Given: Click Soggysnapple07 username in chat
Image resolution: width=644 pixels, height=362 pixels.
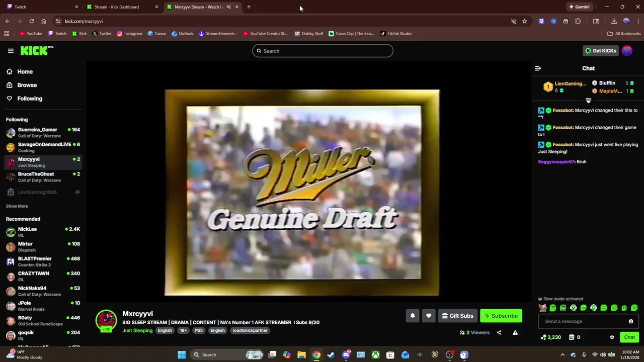Looking at the screenshot, I should tap(556, 162).
